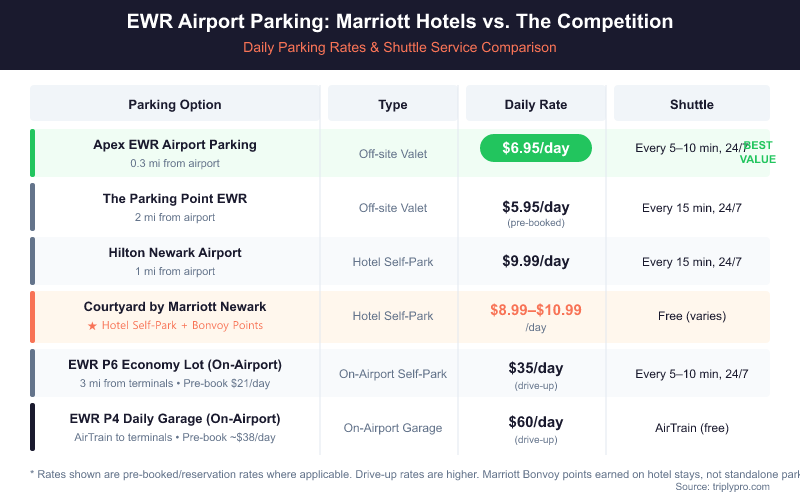Click the AirTrain (free) shuttle cell

[691, 428]
